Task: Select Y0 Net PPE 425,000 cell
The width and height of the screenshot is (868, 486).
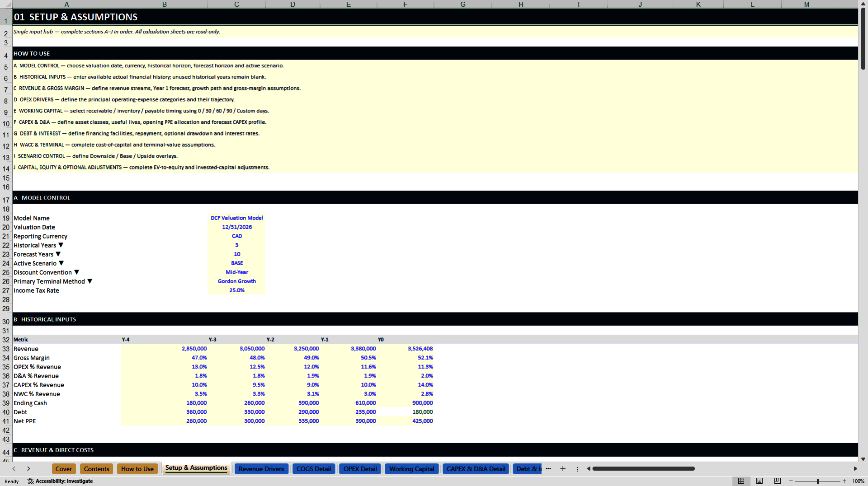Action: (405, 421)
